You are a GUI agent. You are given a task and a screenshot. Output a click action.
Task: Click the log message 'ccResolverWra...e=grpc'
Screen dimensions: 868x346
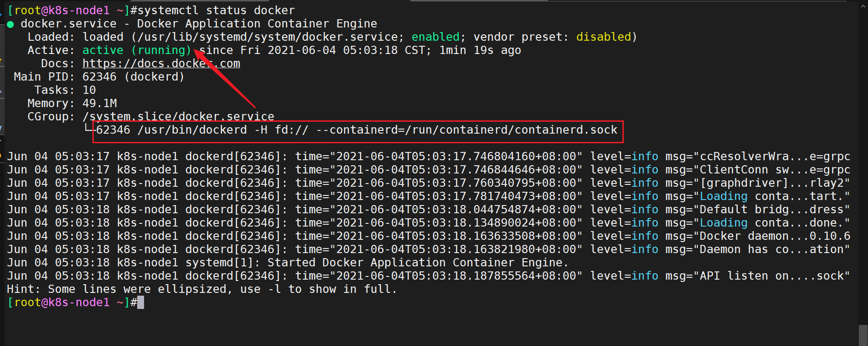(x=775, y=156)
